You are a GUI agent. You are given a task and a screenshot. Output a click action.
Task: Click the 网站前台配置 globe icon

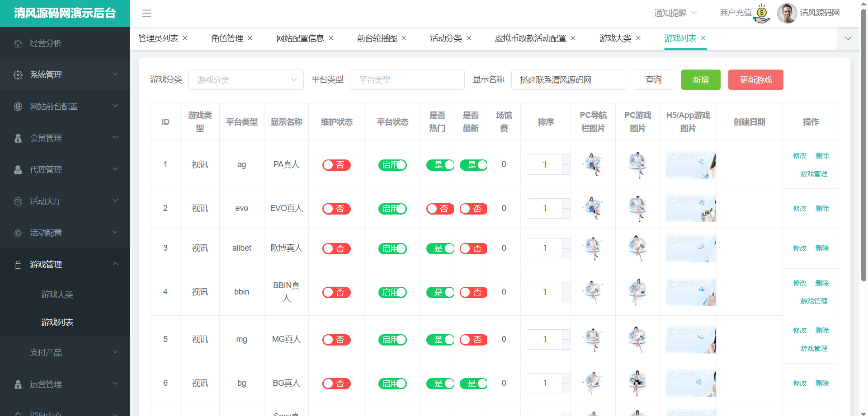click(18, 107)
